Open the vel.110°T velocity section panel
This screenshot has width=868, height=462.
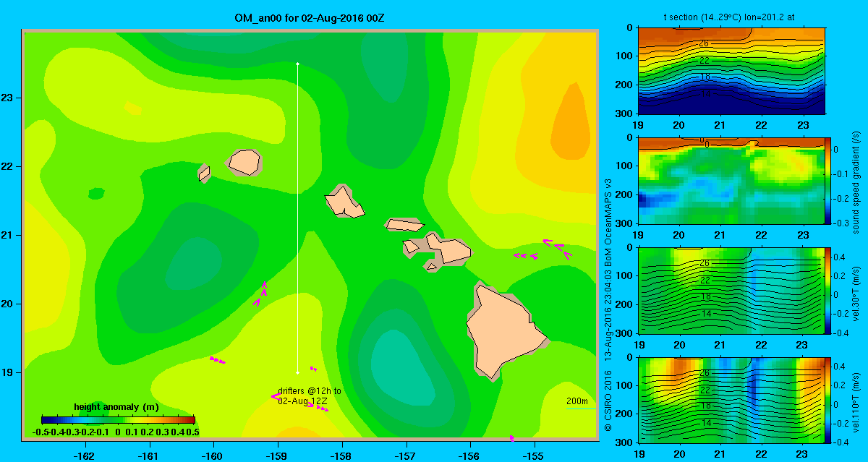731,399
